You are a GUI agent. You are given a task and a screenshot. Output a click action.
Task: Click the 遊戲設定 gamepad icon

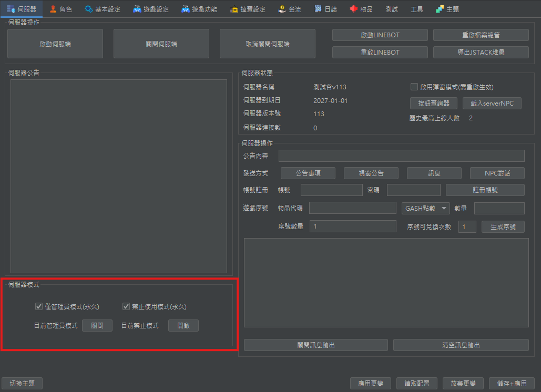tap(137, 9)
